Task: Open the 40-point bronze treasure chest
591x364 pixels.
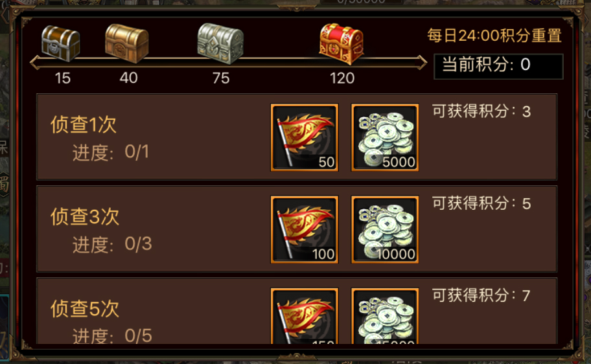Action: point(127,43)
